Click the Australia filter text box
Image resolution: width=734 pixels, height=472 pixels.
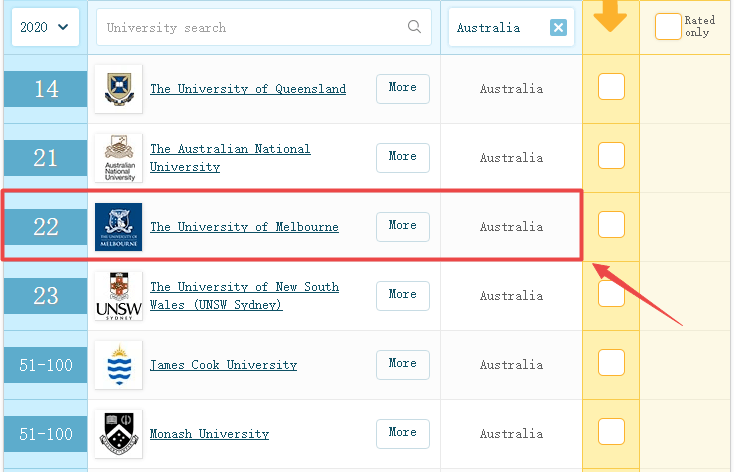point(511,27)
